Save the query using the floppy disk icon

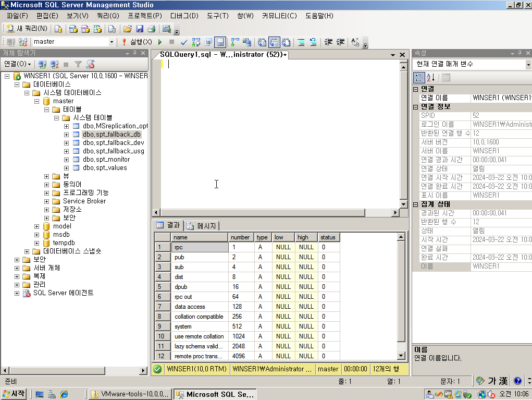pos(140,29)
